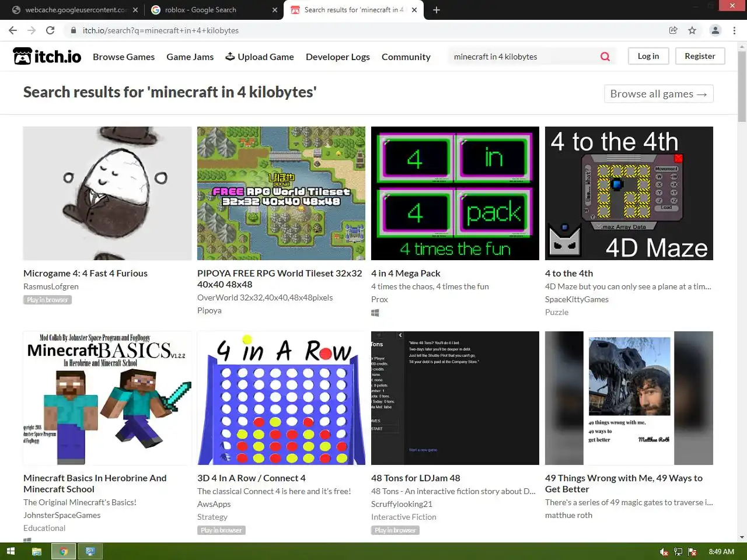Click the itch.io search input field

(522, 57)
